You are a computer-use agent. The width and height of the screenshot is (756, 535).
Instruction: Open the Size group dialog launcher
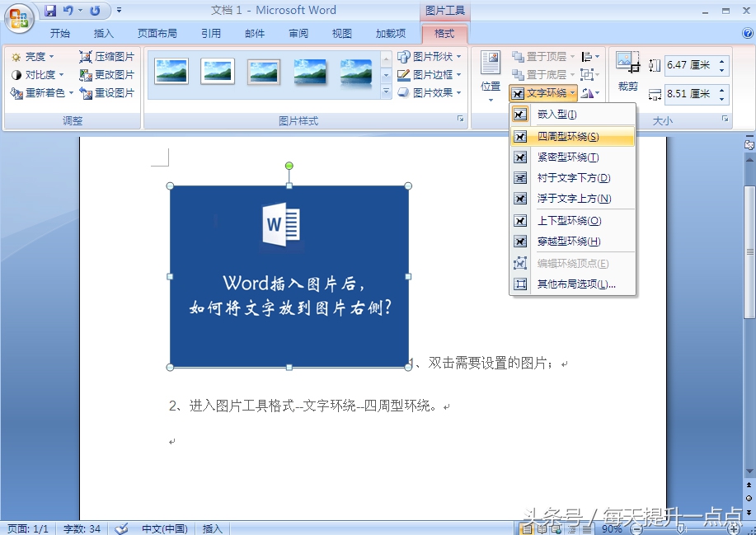(x=725, y=119)
